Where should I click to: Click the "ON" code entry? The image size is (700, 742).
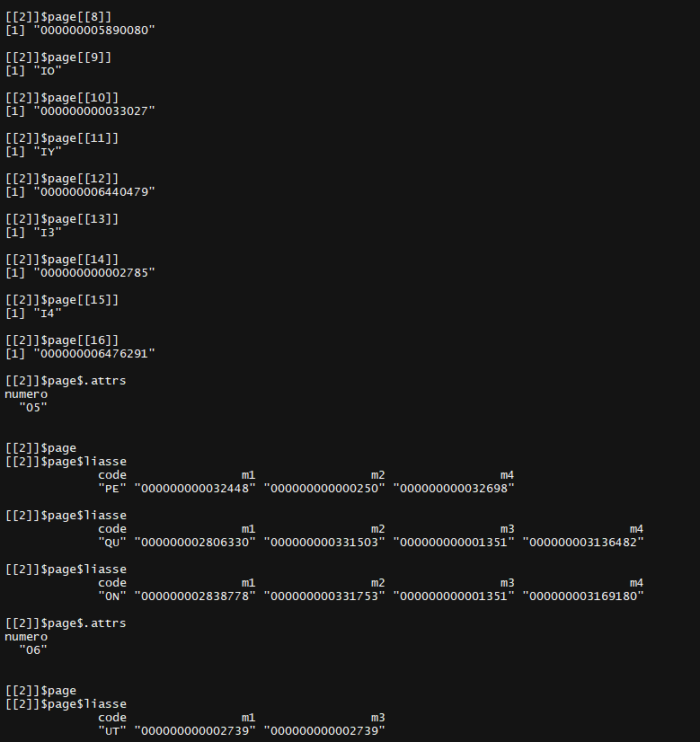112,596
